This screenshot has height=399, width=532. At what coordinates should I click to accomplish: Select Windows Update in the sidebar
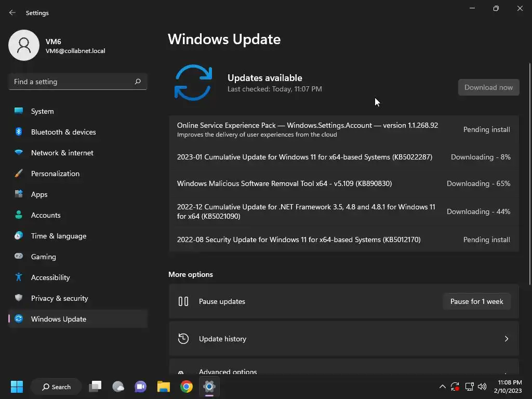point(78,319)
